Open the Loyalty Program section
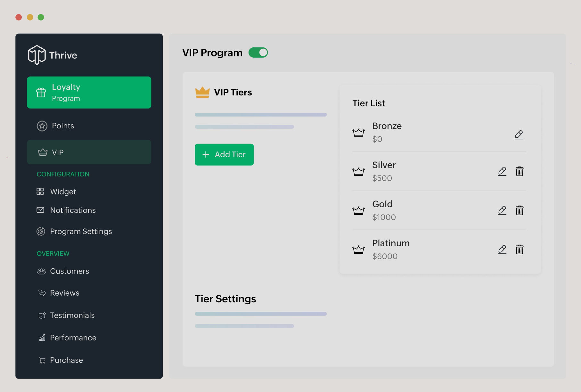 coord(89,92)
